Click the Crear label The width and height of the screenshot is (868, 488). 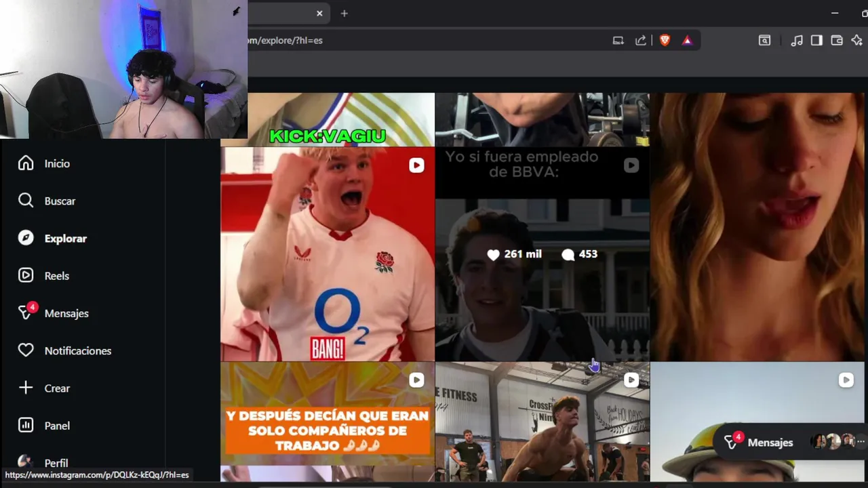tap(57, 388)
